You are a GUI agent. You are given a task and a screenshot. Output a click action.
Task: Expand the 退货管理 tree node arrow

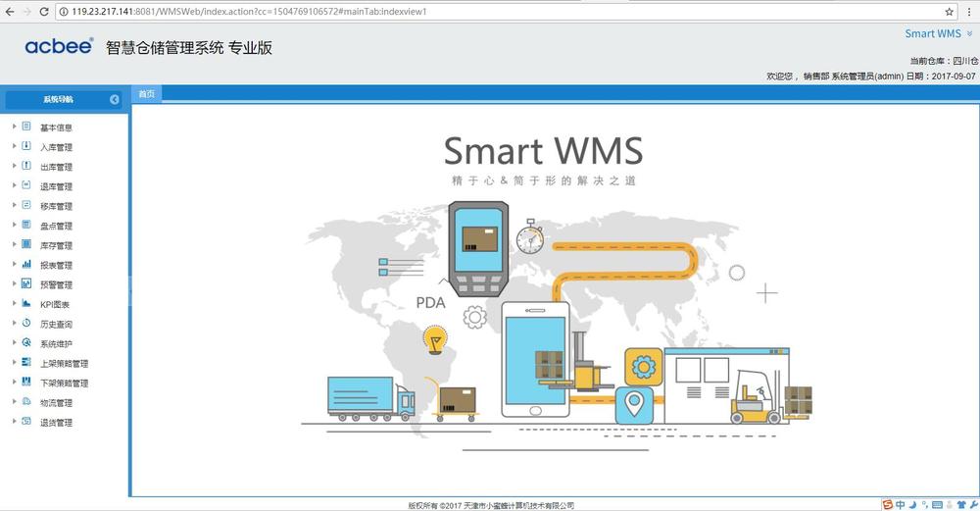tap(15, 421)
